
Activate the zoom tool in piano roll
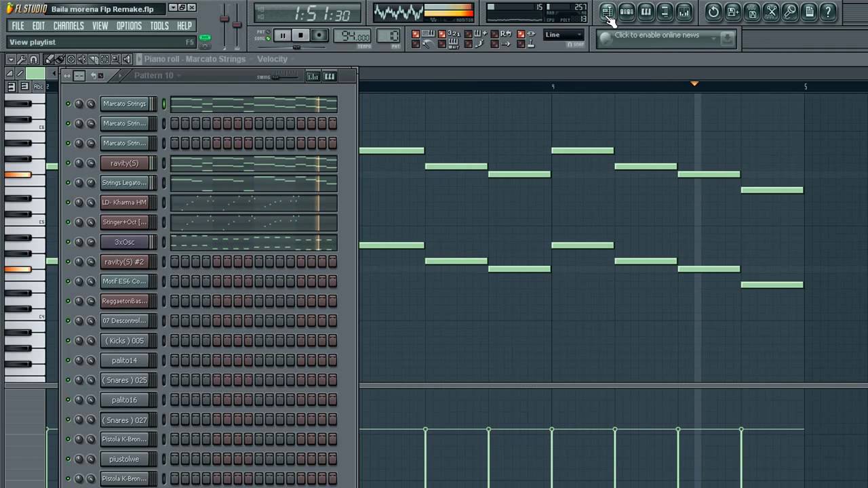(x=115, y=59)
